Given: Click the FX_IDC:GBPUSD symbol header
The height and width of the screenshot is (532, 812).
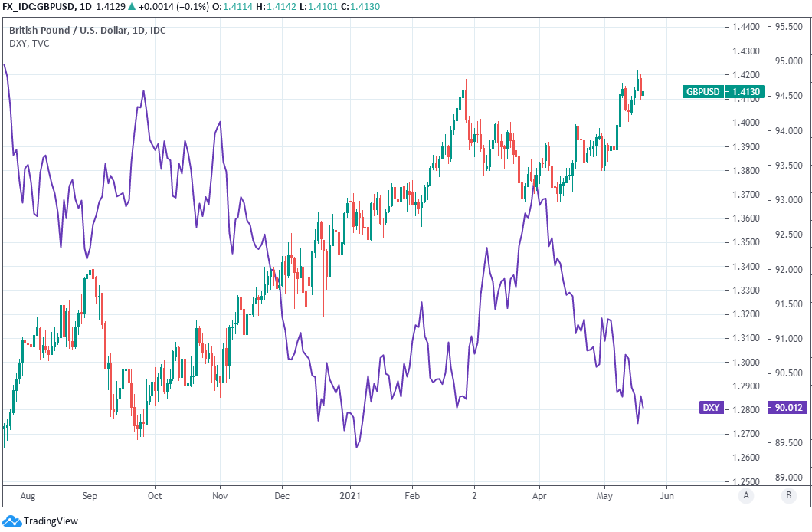Looking at the screenshot, I should coord(38,7).
